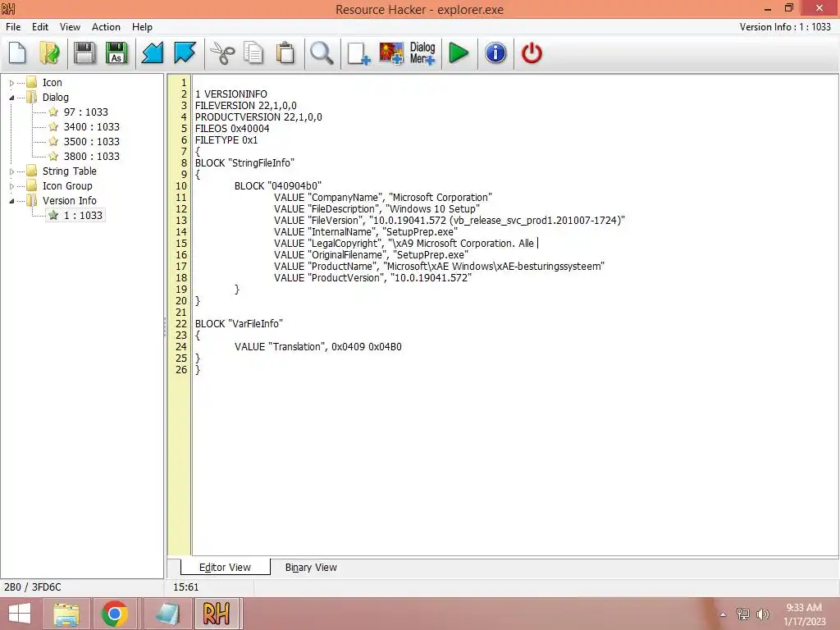Click the New blank script icon
Screen dimensions: 840x630
tap(18, 53)
